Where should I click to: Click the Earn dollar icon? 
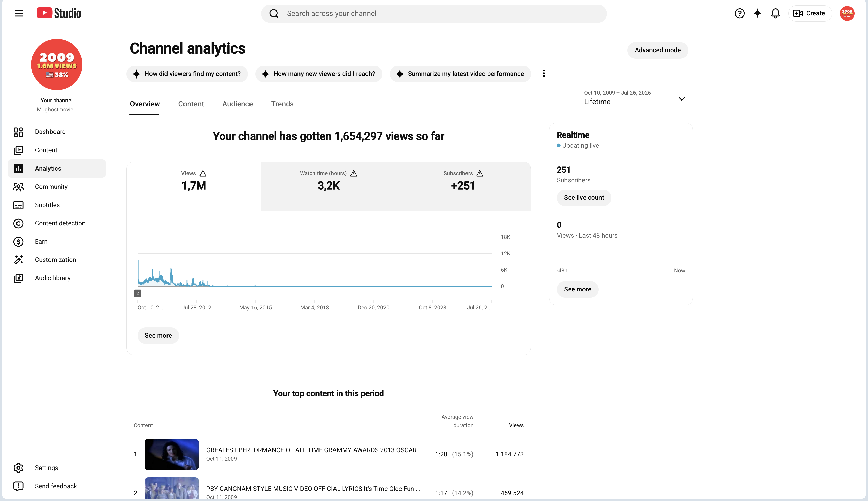[x=18, y=241]
